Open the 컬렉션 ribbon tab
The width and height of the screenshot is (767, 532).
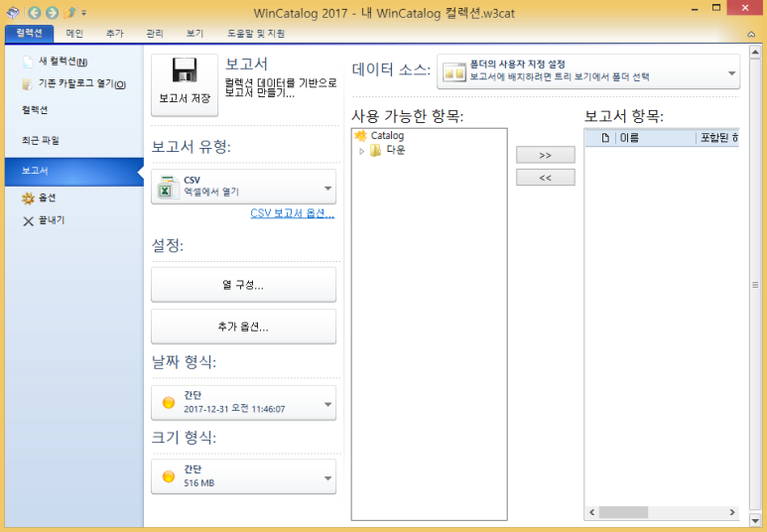click(30, 34)
